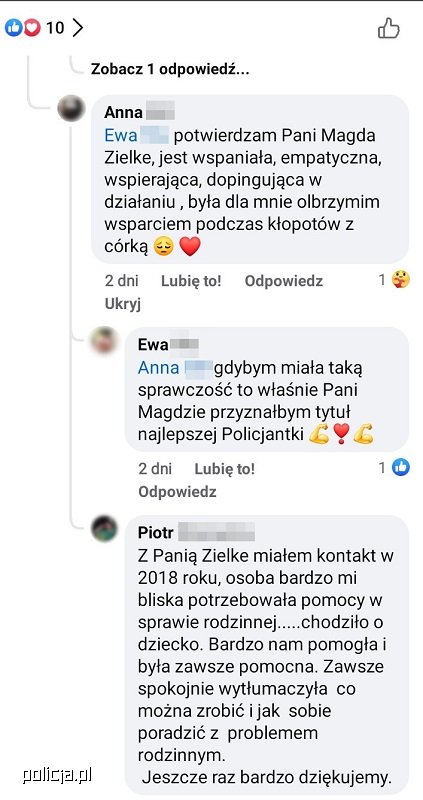
Task: Open Piotr's name link on his comment
Action: click(196, 533)
